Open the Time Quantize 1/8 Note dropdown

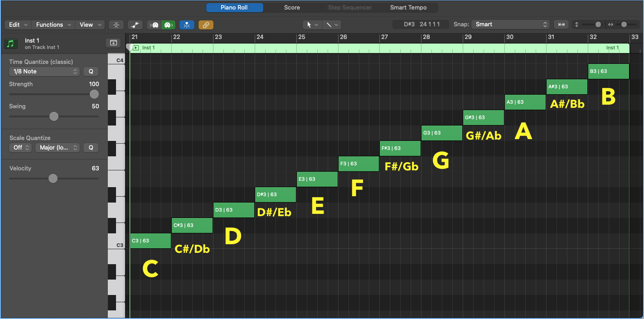click(x=44, y=71)
